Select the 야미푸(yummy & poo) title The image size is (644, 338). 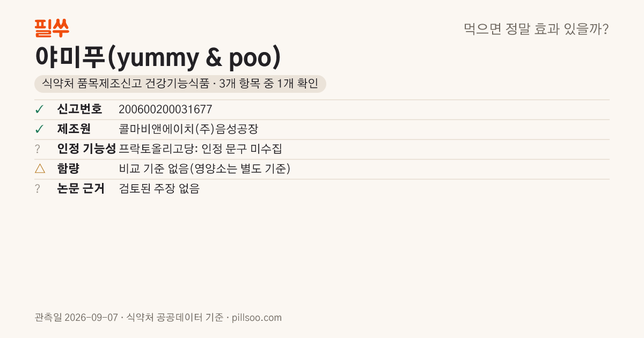coord(158,58)
